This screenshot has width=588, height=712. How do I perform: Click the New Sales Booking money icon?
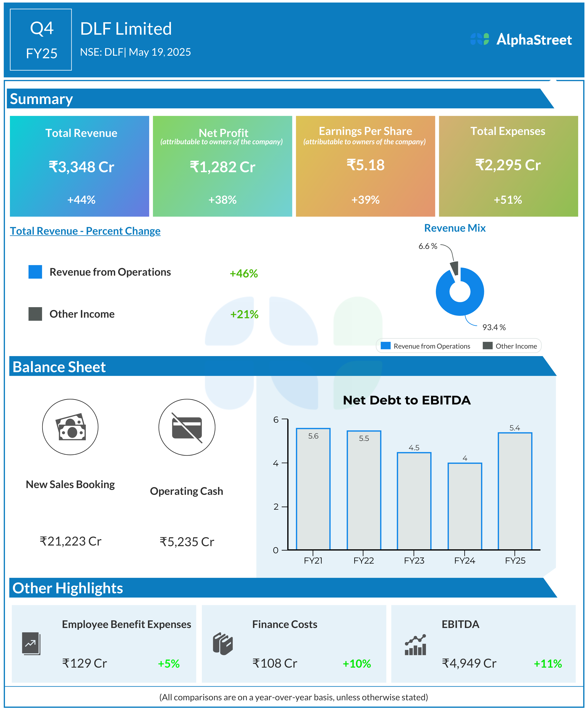click(70, 427)
